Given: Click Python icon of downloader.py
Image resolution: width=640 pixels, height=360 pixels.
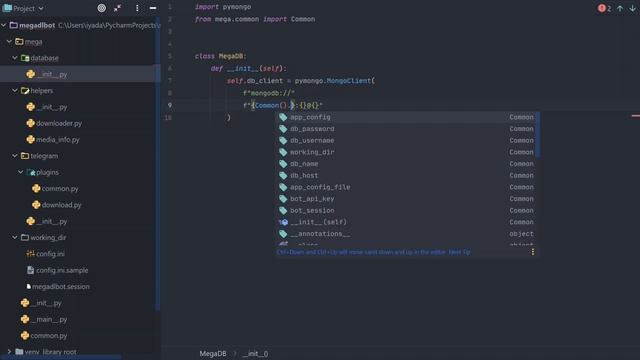Looking at the screenshot, I should [x=31, y=123].
